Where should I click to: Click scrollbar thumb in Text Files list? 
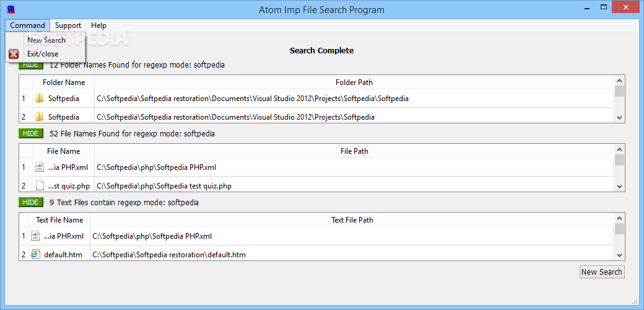[x=619, y=228]
